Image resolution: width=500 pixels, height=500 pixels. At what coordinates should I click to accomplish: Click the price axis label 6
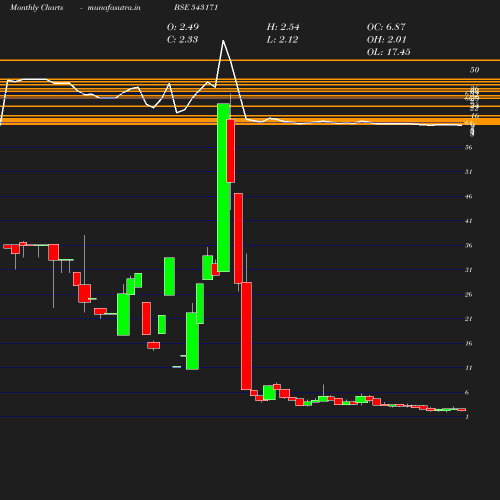(467, 392)
